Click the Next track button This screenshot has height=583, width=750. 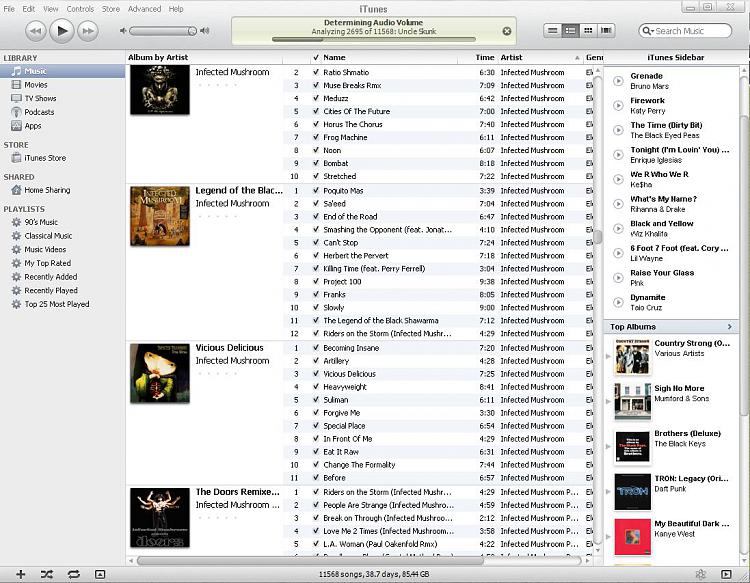(x=88, y=31)
